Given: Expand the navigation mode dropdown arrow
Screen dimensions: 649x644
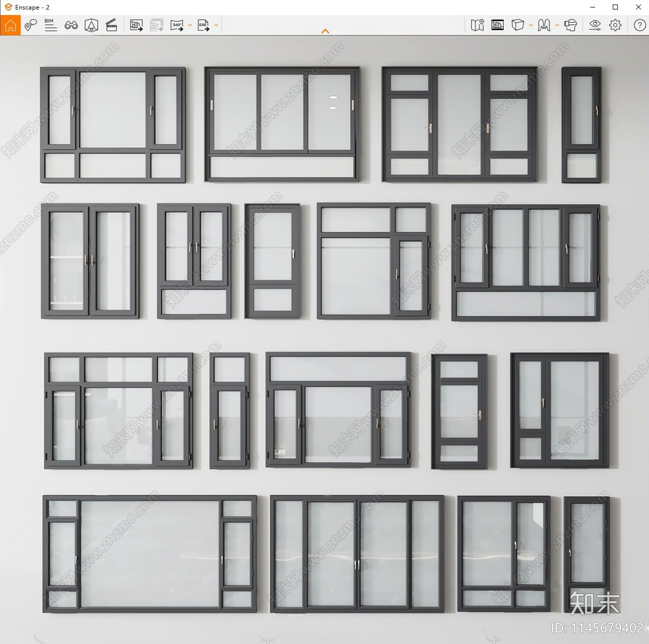Looking at the screenshot, I should (557, 25).
